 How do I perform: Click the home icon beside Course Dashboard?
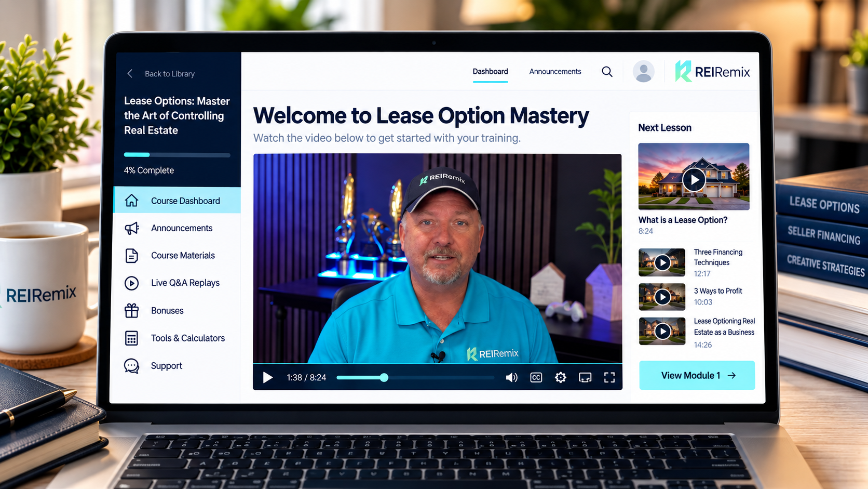coord(131,201)
